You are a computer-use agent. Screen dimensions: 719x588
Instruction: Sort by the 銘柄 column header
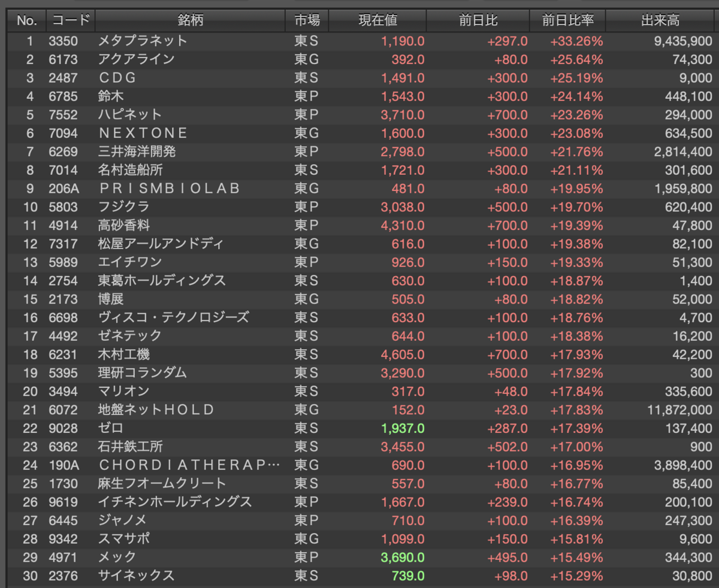coord(190,20)
